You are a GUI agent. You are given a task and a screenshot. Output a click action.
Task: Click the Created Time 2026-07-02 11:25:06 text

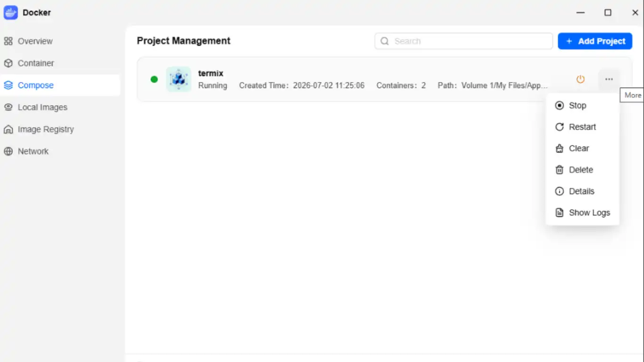pos(302,86)
